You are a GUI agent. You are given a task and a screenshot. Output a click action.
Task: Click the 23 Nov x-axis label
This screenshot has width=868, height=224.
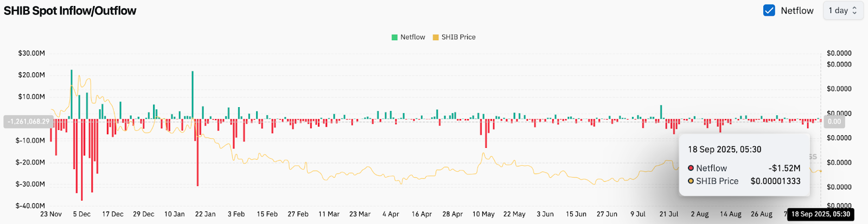click(x=51, y=214)
